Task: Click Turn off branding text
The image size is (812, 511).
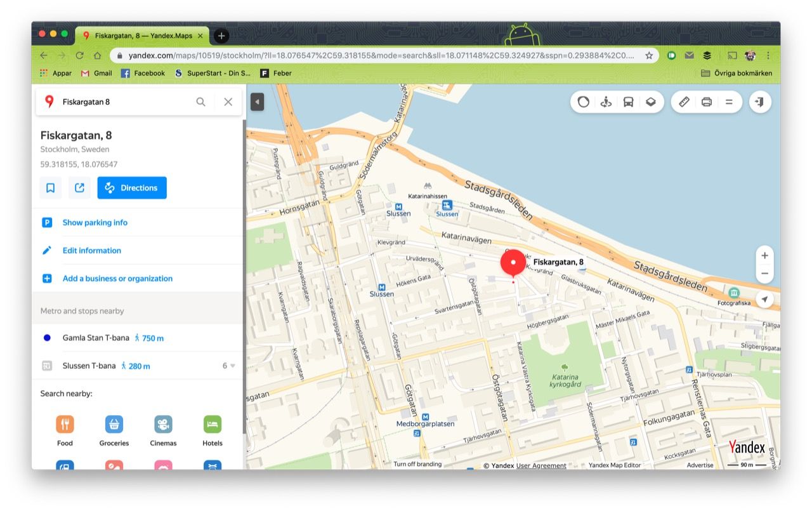Action: (x=417, y=464)
